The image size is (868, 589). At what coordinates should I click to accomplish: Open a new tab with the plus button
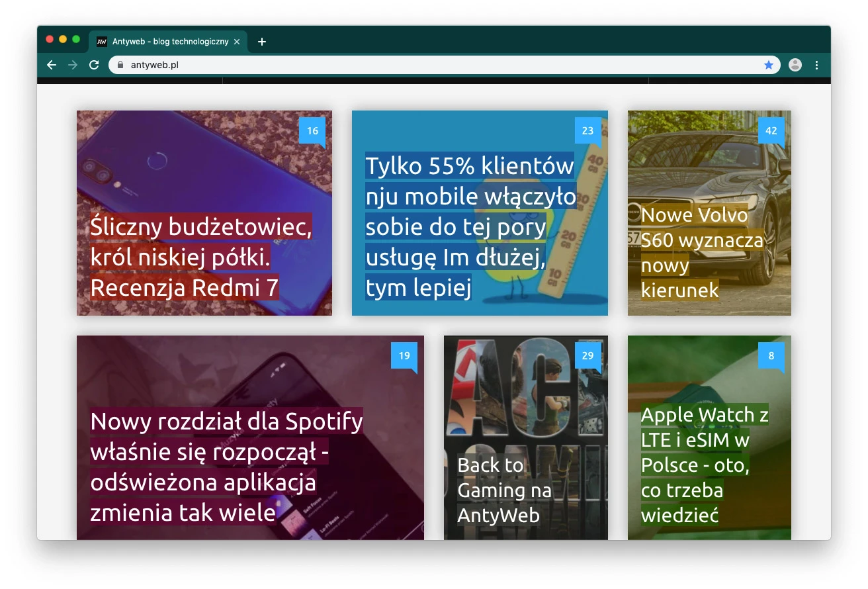coord(262,42)
